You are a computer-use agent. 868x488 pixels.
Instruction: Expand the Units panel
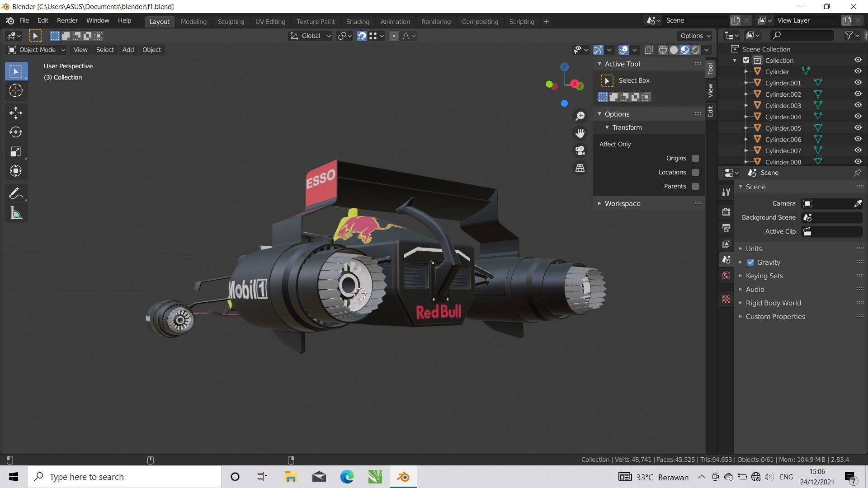(741, 249)
